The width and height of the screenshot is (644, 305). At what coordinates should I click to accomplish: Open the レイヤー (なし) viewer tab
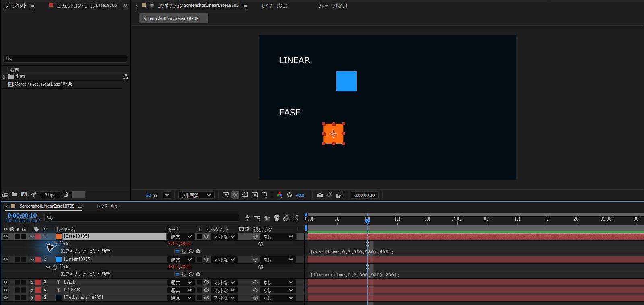coord(275,6)
